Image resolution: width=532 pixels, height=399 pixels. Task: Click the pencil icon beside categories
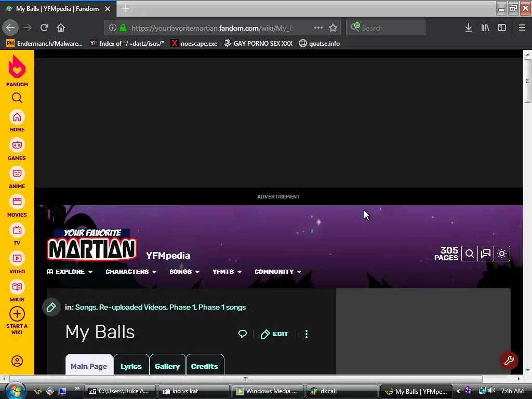click(51, 308)
